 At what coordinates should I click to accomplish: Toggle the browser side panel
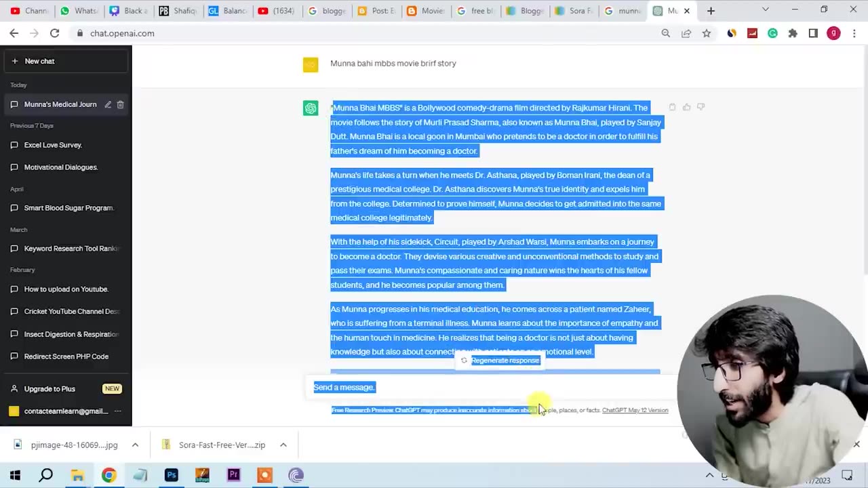pos(813,33)
